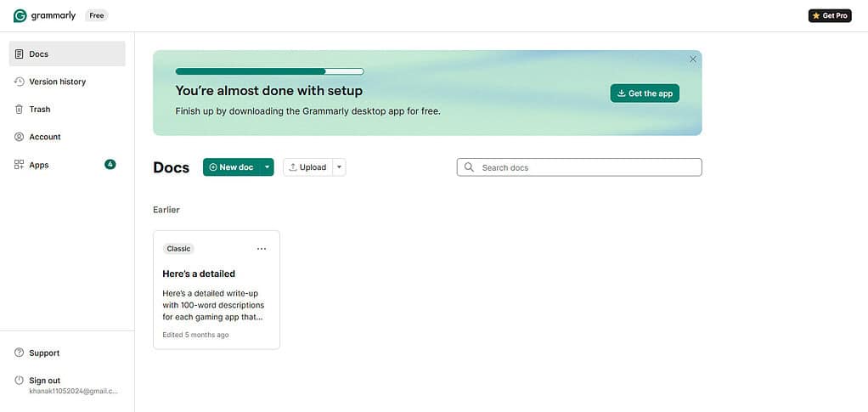The image size is (868, 412).
Task: Click the account email under Sign out
Action: pos(74,391)
